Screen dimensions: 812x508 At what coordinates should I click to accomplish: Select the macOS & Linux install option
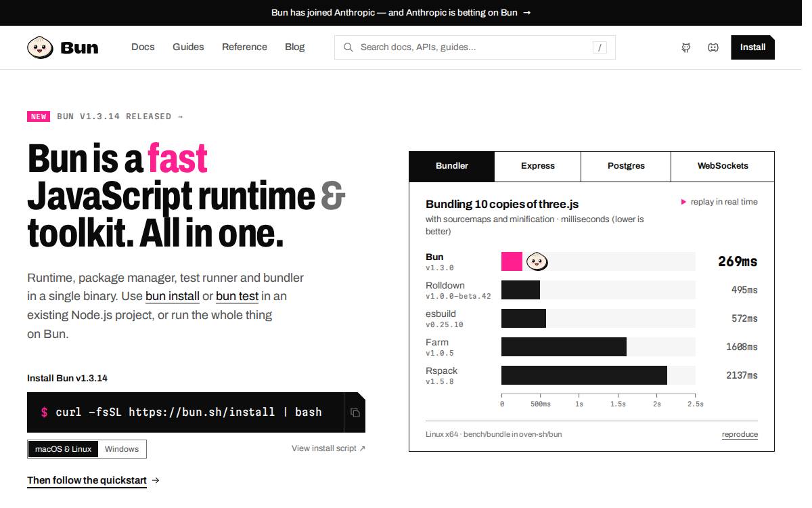[x=64, y=449]
